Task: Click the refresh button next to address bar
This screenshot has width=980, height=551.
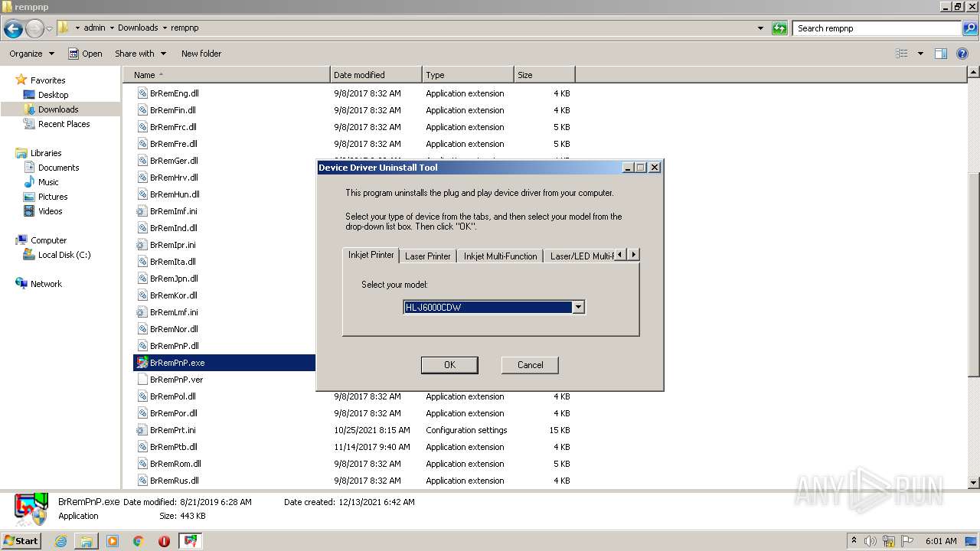Action: click(779, 28)
